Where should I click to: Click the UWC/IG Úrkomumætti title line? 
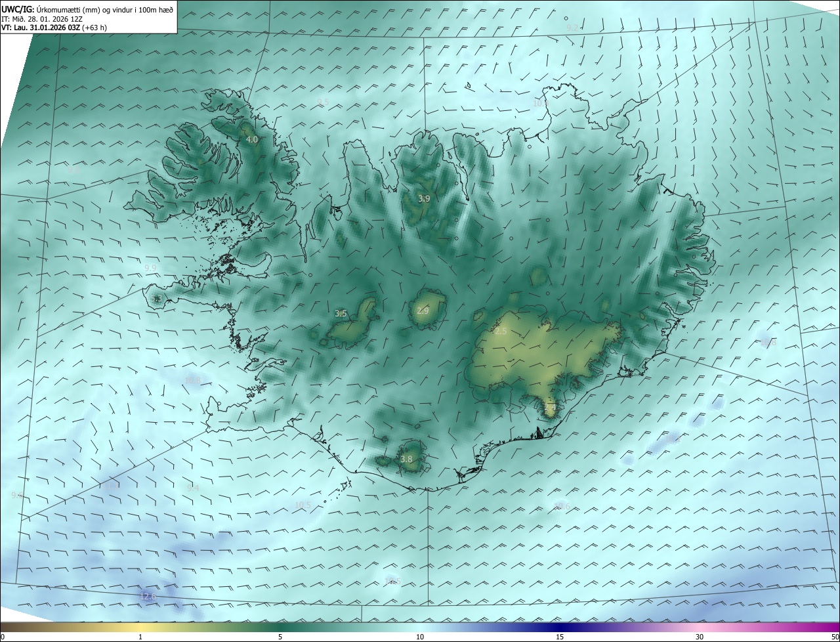[x=87, y=9]
